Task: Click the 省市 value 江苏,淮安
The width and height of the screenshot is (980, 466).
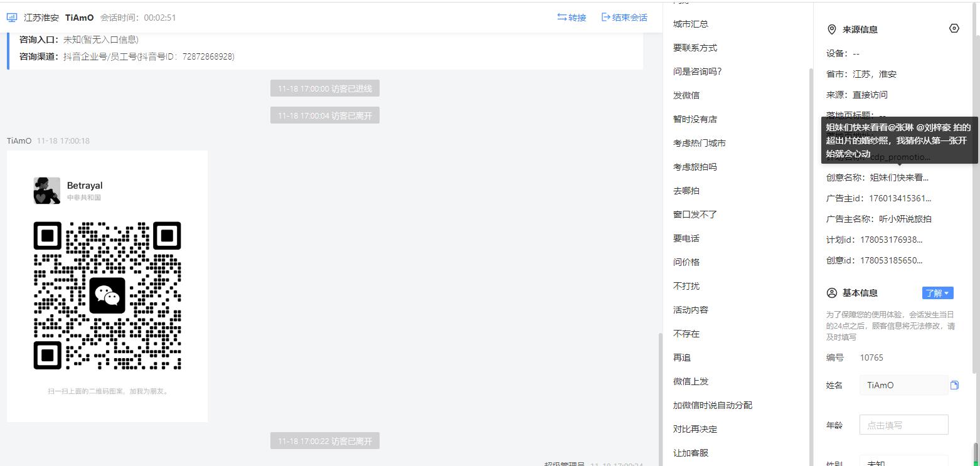Action: pos(875,74)
